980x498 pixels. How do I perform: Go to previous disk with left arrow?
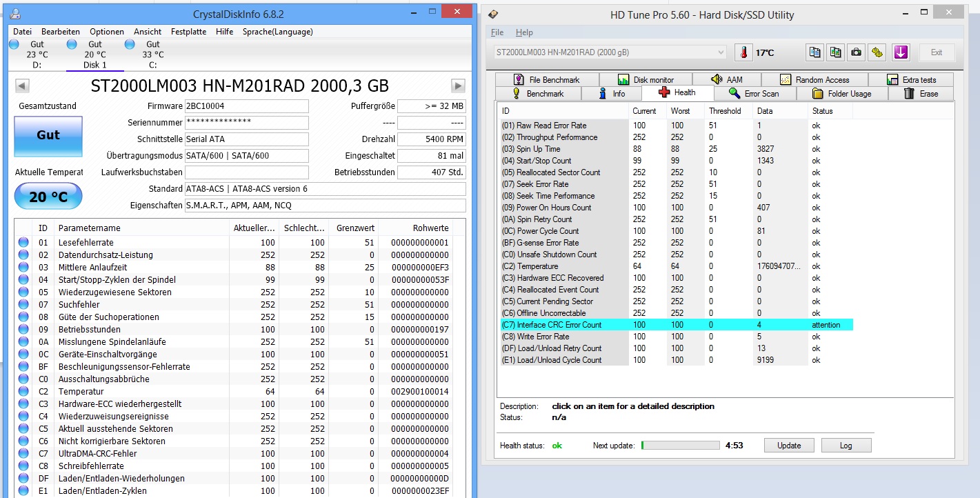click(x=22, y=86)
